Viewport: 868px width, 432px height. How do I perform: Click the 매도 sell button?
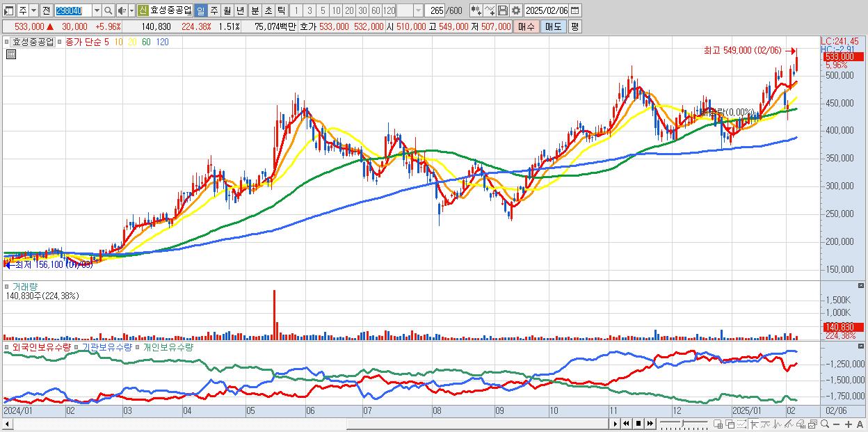click(554, 26)
